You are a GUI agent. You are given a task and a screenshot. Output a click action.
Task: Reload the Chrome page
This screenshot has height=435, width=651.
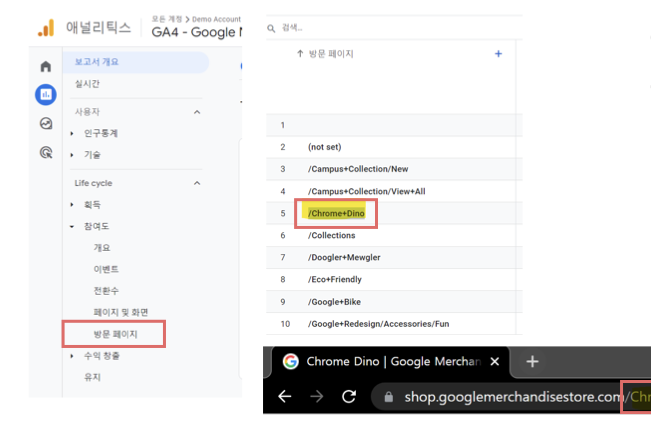click(x=349, y=396)
